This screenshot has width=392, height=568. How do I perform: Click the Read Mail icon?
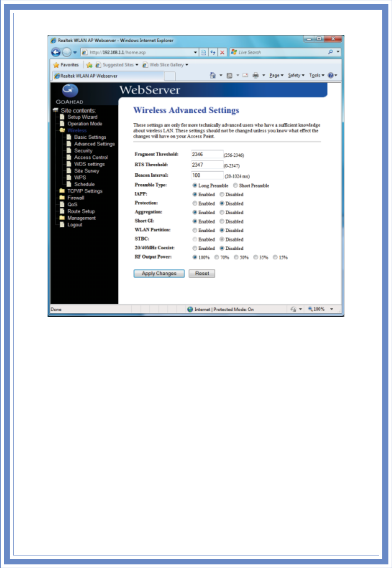coord(245,75)
